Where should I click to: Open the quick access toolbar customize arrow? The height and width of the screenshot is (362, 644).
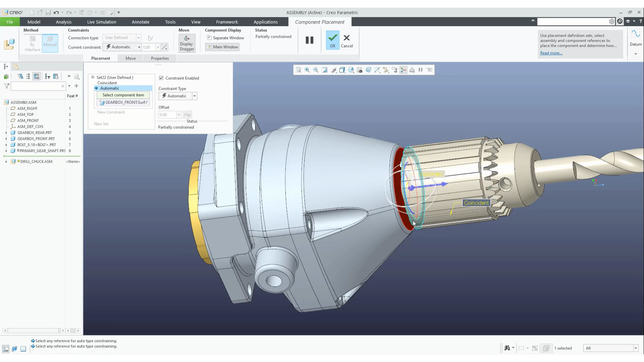[118, 12]
